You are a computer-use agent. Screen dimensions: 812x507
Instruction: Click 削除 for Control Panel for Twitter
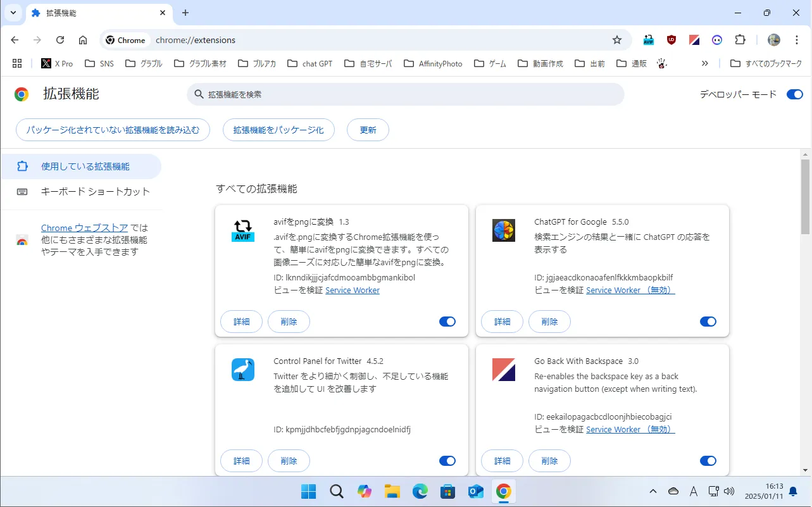289,461
